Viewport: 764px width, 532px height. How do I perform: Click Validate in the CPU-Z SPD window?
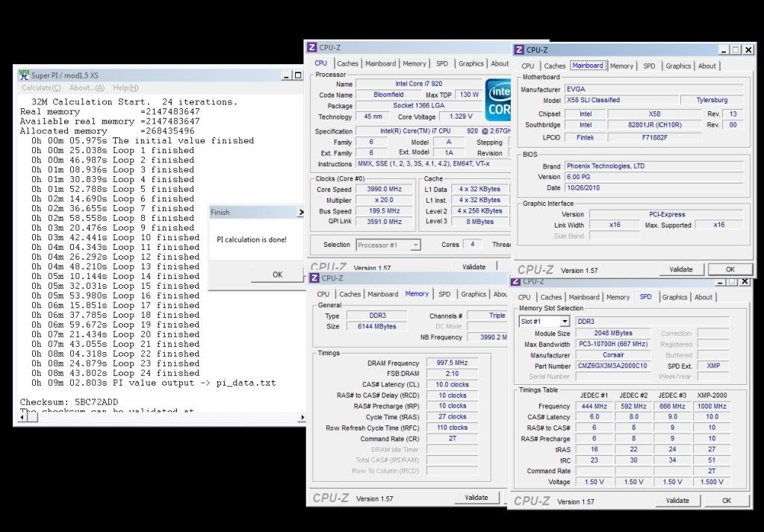coord(677,501)
